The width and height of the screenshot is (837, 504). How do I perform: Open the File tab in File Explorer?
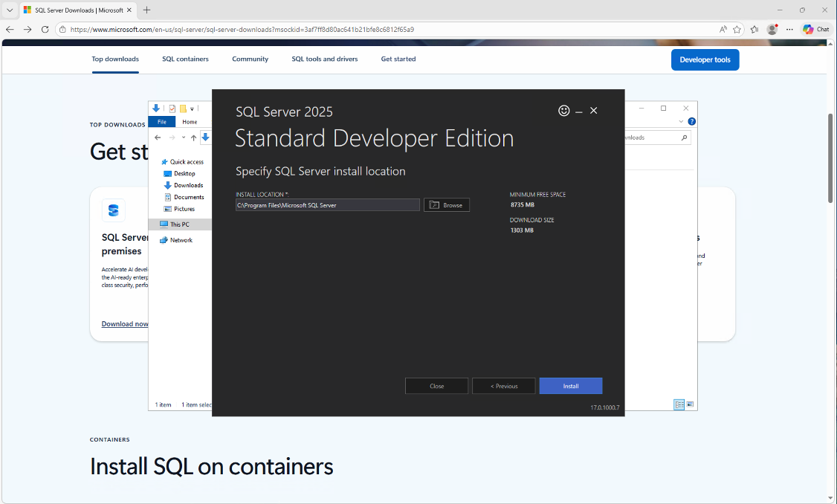tap(162, 122)
